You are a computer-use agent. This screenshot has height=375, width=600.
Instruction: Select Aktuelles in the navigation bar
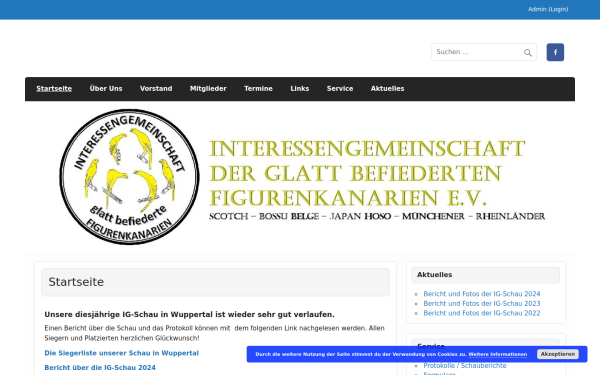[387, 89]
